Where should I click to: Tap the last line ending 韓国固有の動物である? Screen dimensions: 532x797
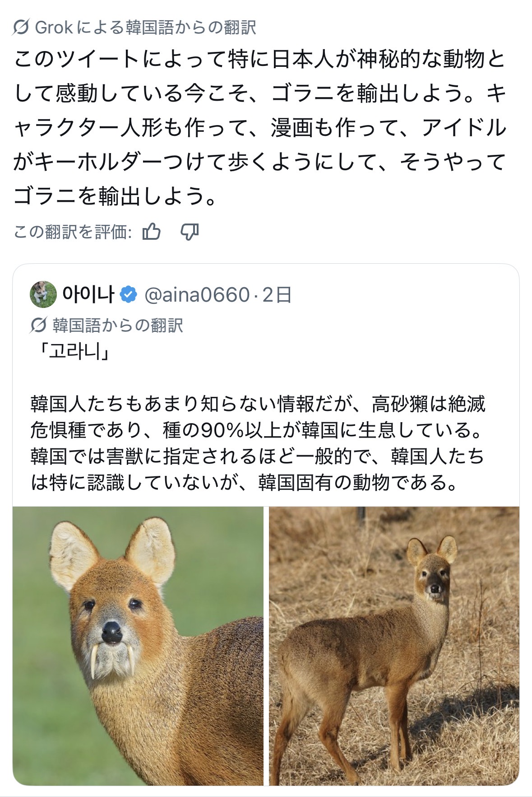(x=244, y=482)
